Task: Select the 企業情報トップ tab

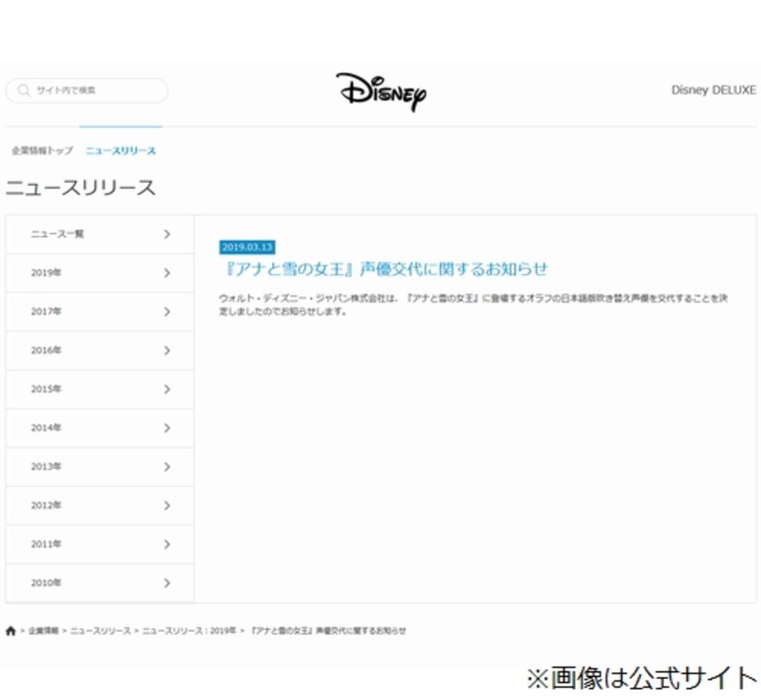Action: [42, 151]
